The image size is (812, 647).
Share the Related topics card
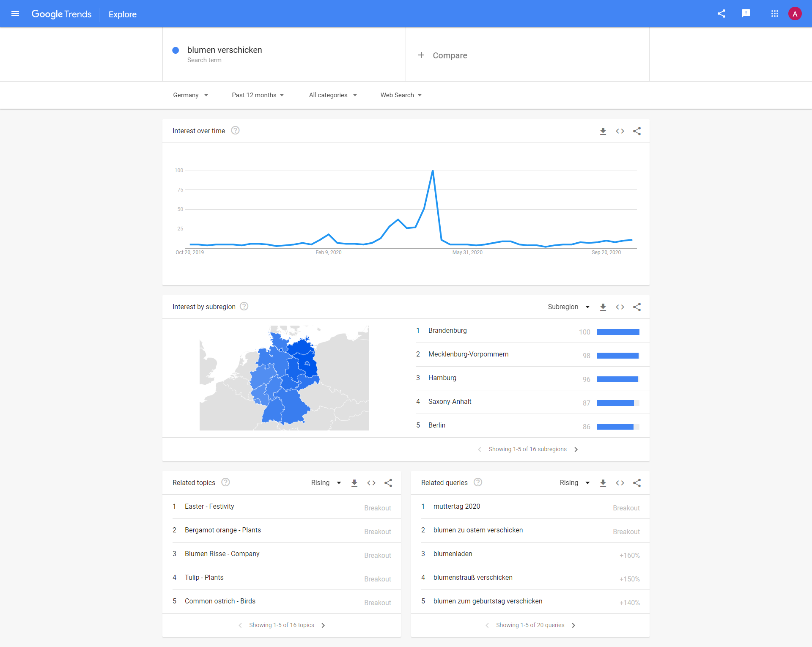(x=388, y=483)
